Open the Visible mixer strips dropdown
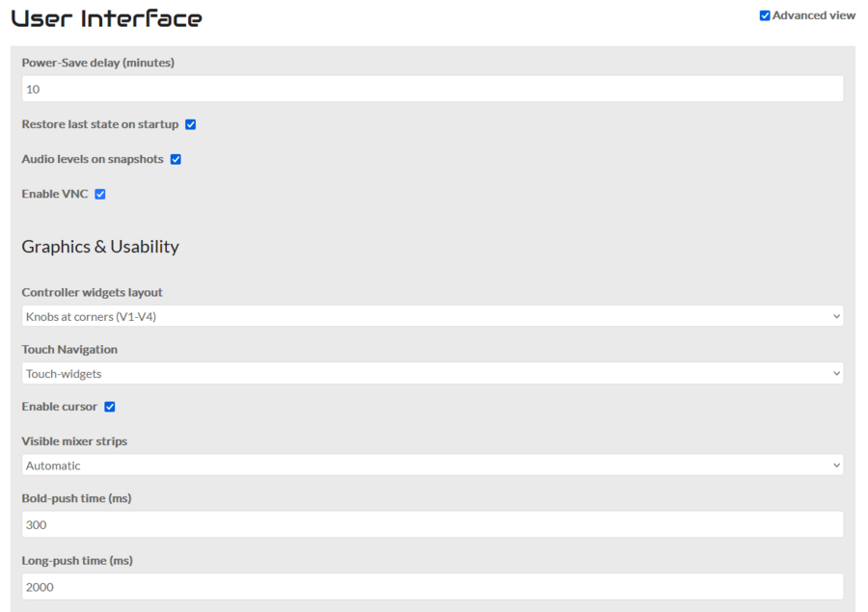Image resolution: width=868 pixels, height=612 pixels. point(432,465)
